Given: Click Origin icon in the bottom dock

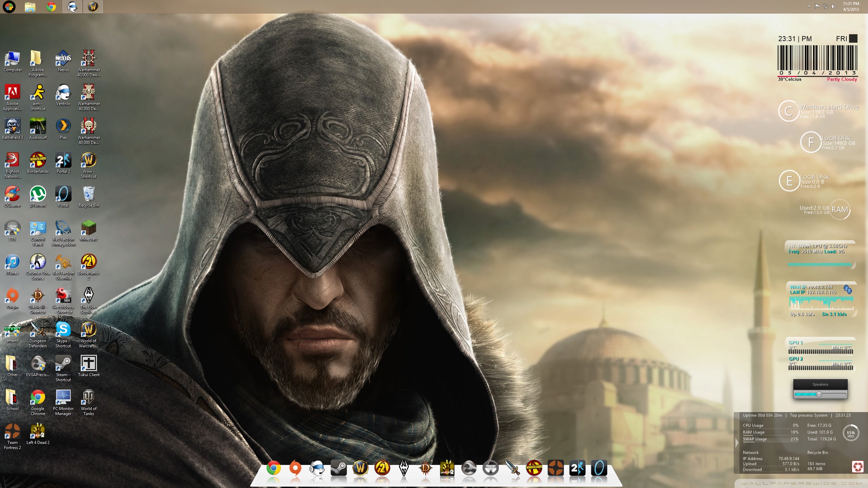Looking at the screenshot, I should 295,468.
